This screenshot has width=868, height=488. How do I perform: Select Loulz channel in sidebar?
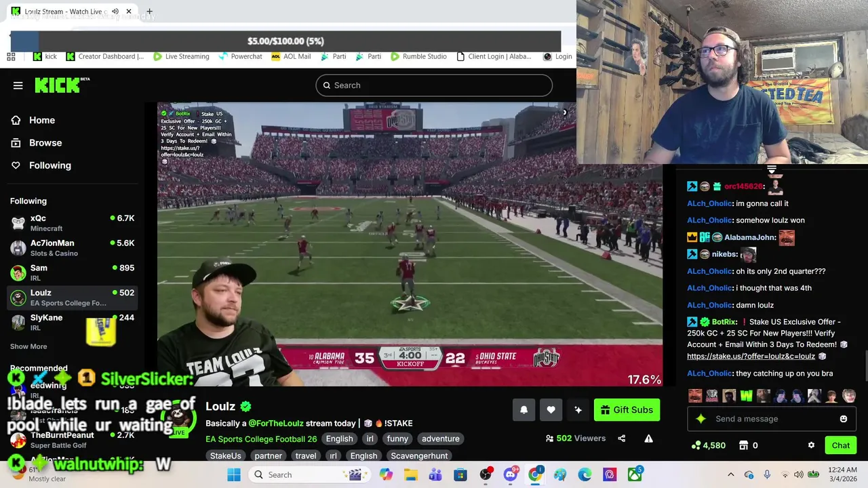[72, 298]
